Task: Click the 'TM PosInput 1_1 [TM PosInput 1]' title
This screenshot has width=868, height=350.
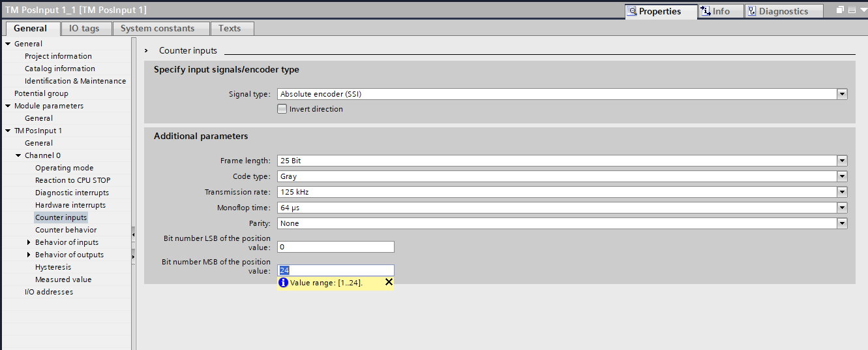Action: tap(76, 10)
